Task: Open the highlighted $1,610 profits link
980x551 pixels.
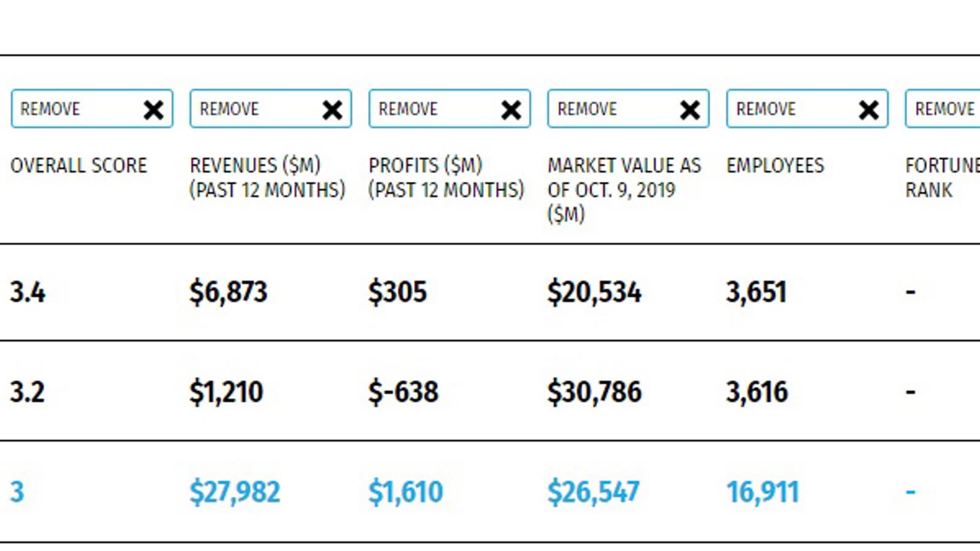Action: (405, 492)
